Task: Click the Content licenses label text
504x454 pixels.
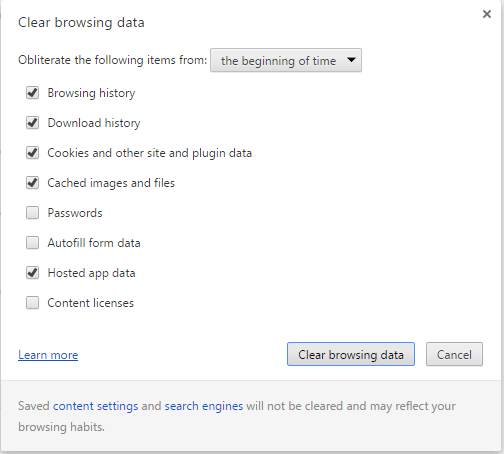Action: pyautogui.click(x=90, y=303)
